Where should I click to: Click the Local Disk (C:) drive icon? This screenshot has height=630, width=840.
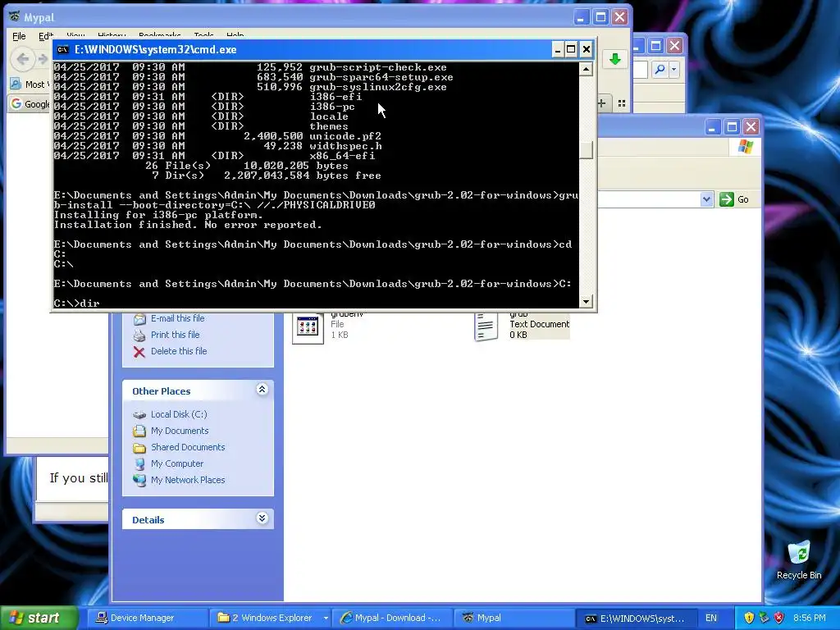(x=139, y=414)
